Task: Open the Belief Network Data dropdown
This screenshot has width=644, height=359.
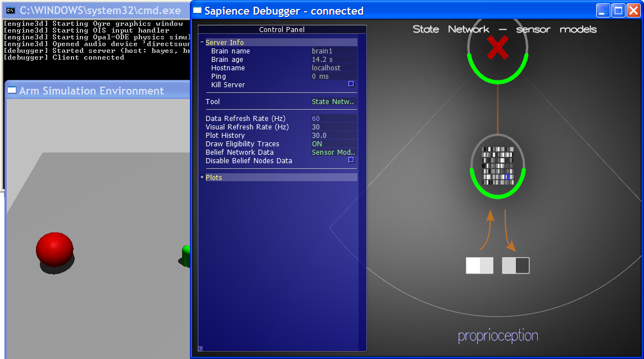Action: pyautogui.click(x=333, y=152)
